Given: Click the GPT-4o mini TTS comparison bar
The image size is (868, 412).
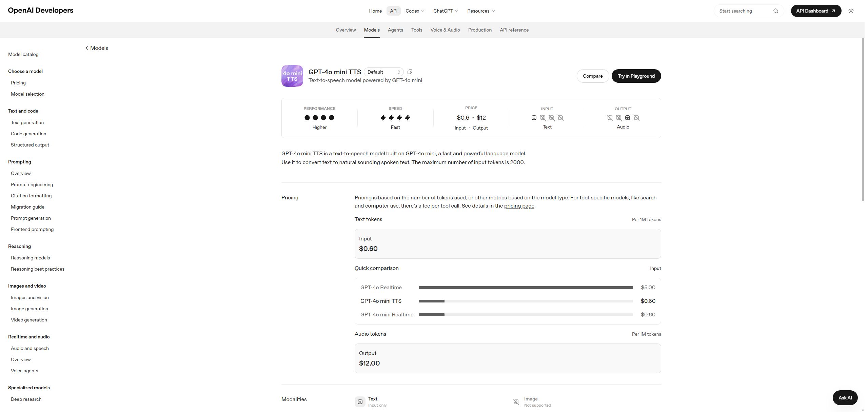Looking at the screenshot, I should [526, 301].
